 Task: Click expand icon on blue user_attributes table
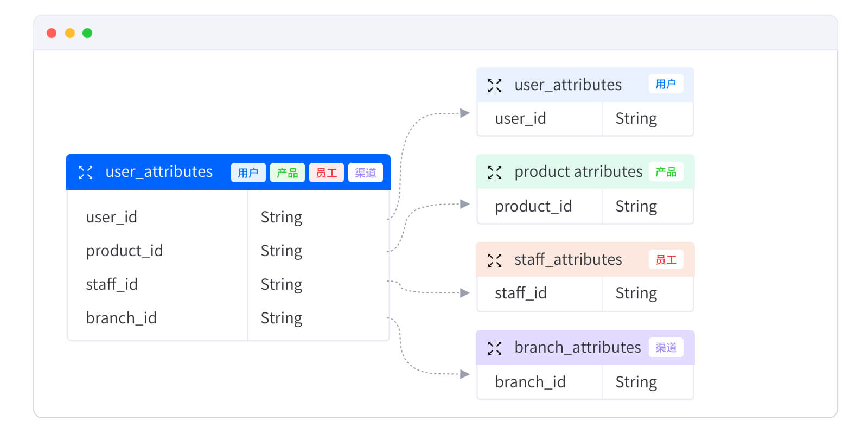[86, 173]
